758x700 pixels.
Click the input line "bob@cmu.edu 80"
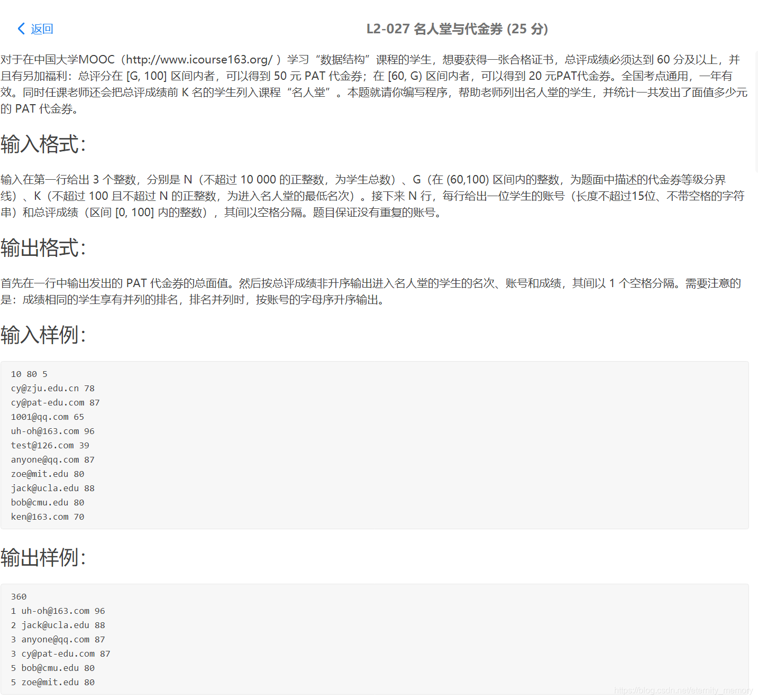[48, 503]
